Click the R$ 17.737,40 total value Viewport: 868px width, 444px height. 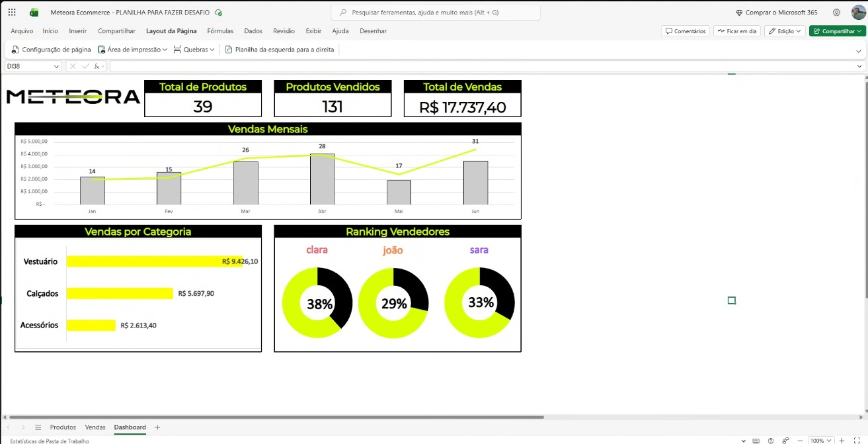[x=462, y=107]
